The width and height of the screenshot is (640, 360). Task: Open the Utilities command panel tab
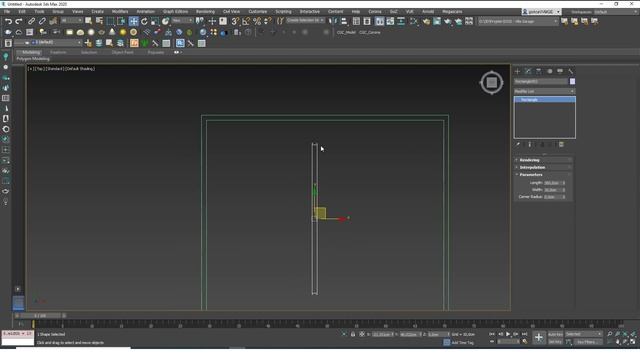[571, 71]
